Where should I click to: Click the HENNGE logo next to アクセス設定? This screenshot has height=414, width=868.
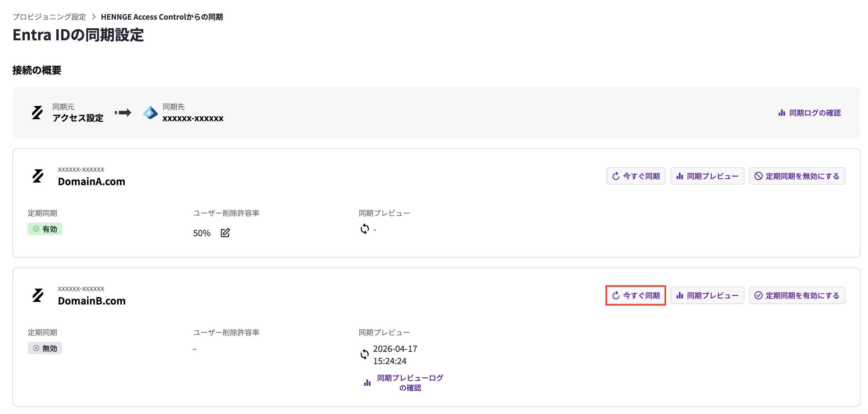pos(38,113)
